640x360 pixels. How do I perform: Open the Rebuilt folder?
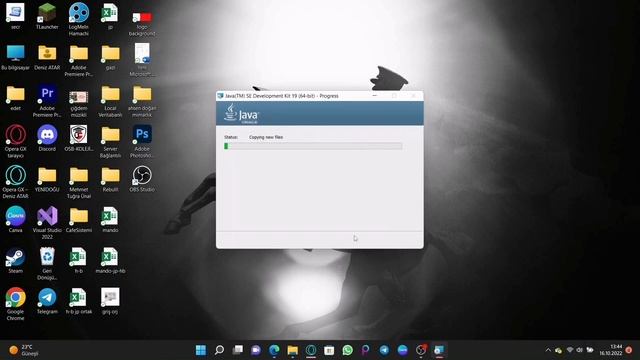110,179
